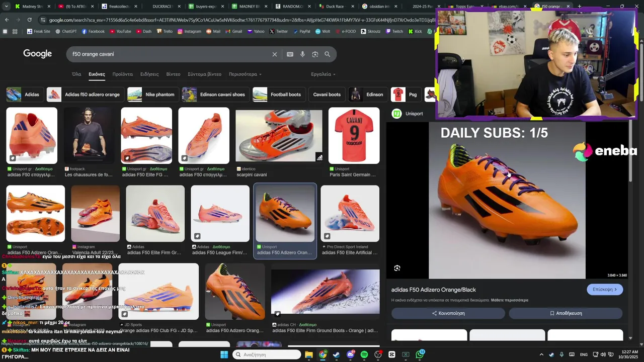Open the Μάθετε περισσότερα link

click(510, 300)
